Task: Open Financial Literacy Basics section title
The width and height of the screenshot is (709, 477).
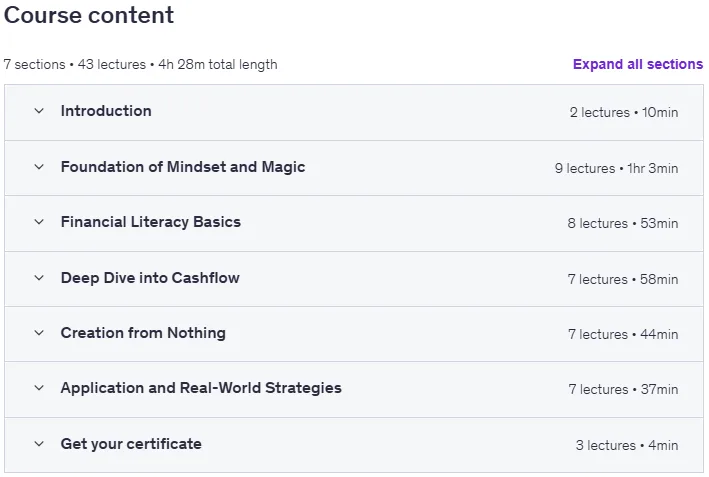Action: pos(151,222)
